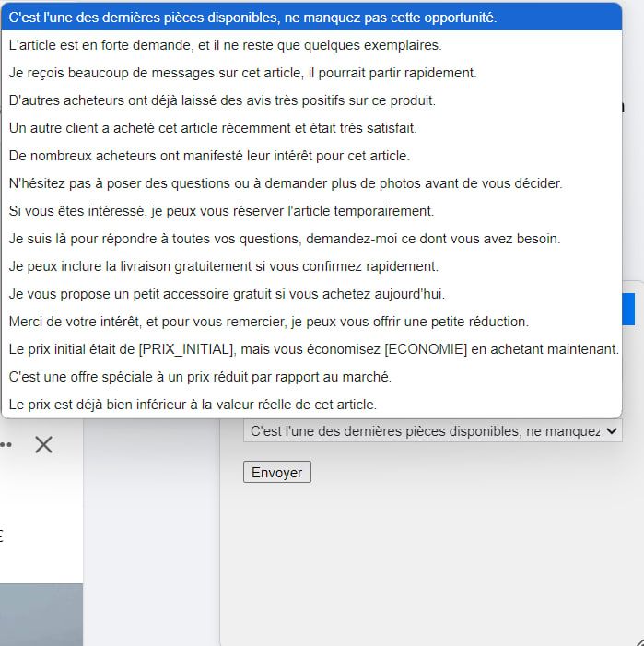Choose "L'article est en forte demande" option

tap(311, 45)
